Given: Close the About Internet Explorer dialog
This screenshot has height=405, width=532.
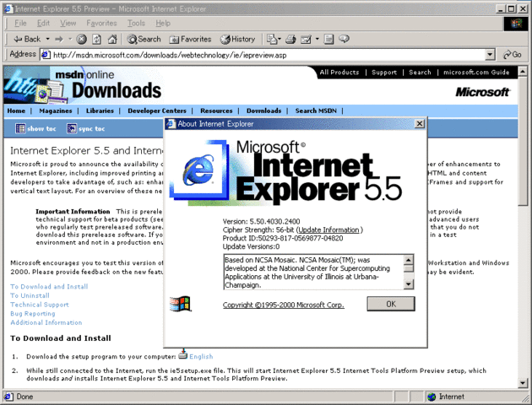Looking at the screenshot, I should (x=420, y=124).
